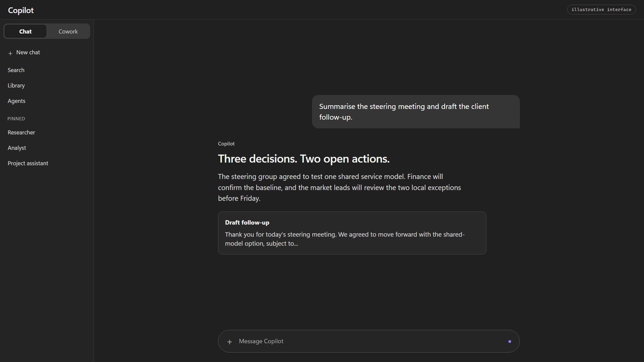The width and height of the screenshot is (644, 362).
Task: Click the draft text starting 'Thank you for today's'
Action: (345, 239)
